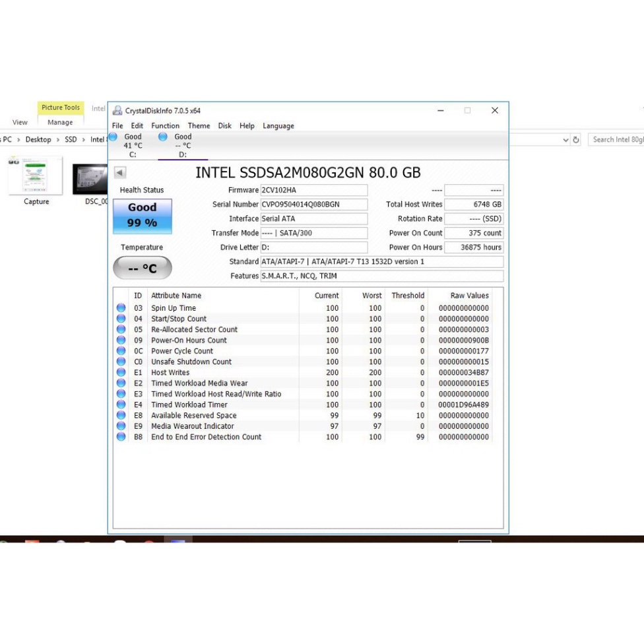Screen dimensions: 644x644
Task: Click raw value 0000000001E5
Action: (x=463, y=383)
